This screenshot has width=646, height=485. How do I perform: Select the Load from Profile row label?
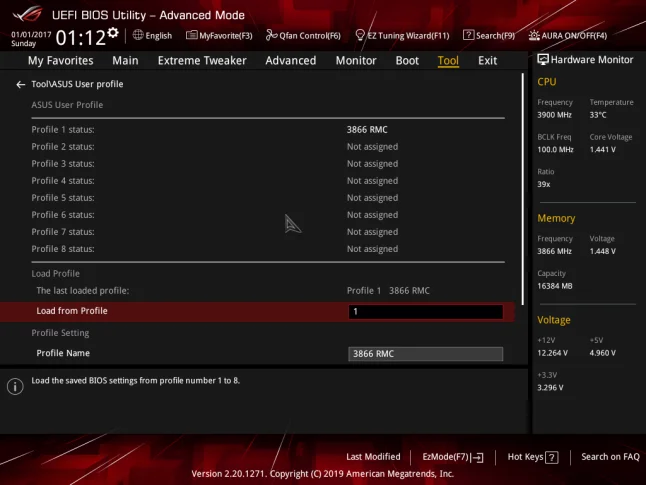pyautogui.click(x=72, y=311)
